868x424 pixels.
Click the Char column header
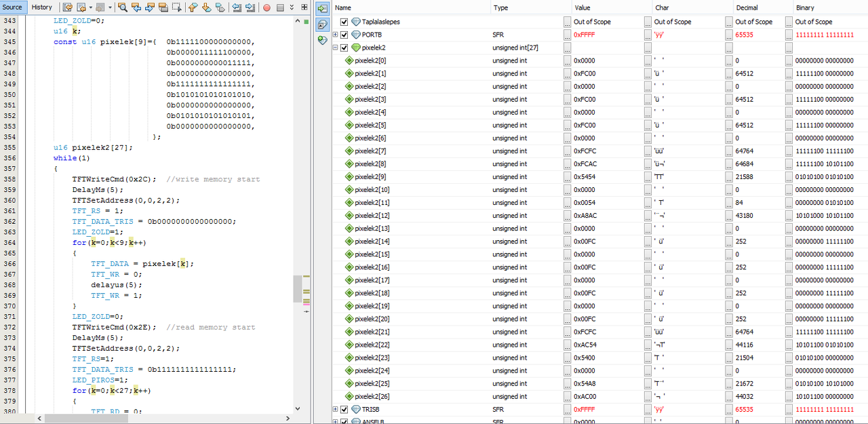[692, 7]
